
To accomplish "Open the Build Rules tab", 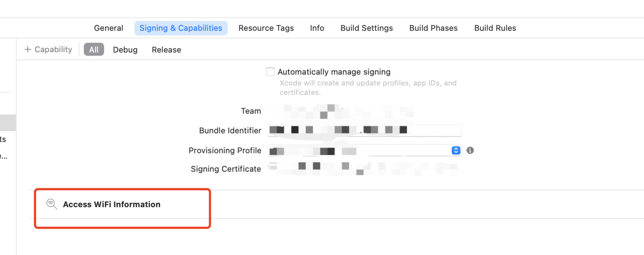I will (495, 28).
